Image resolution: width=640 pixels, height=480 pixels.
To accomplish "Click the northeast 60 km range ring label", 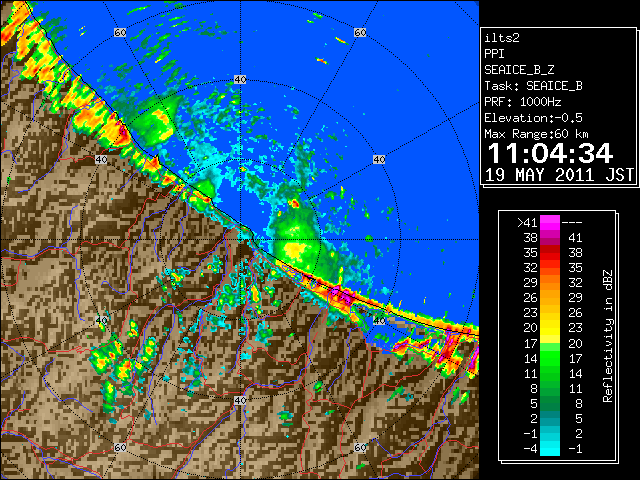I will [360, 32].
